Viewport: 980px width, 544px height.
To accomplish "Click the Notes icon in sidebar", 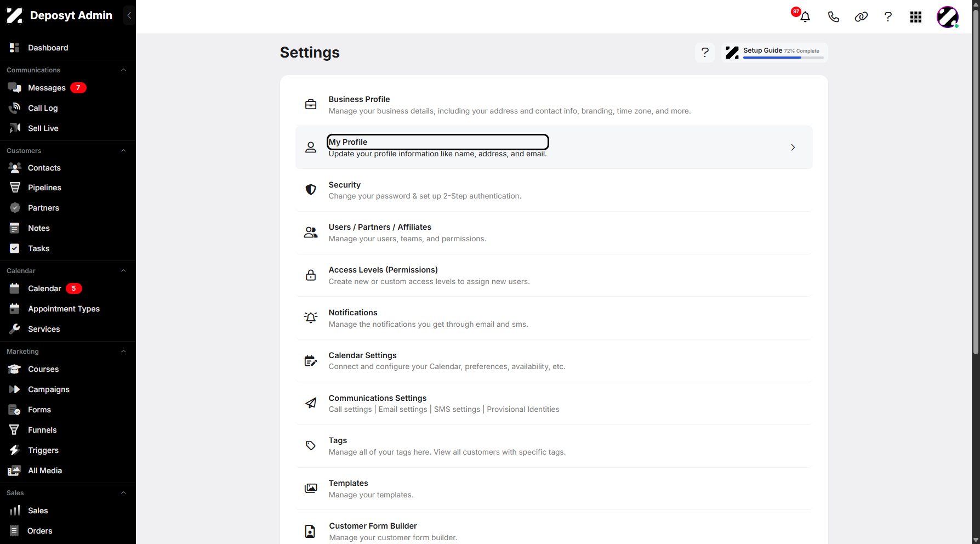I will pyautogui.click(x=15, y=228).
